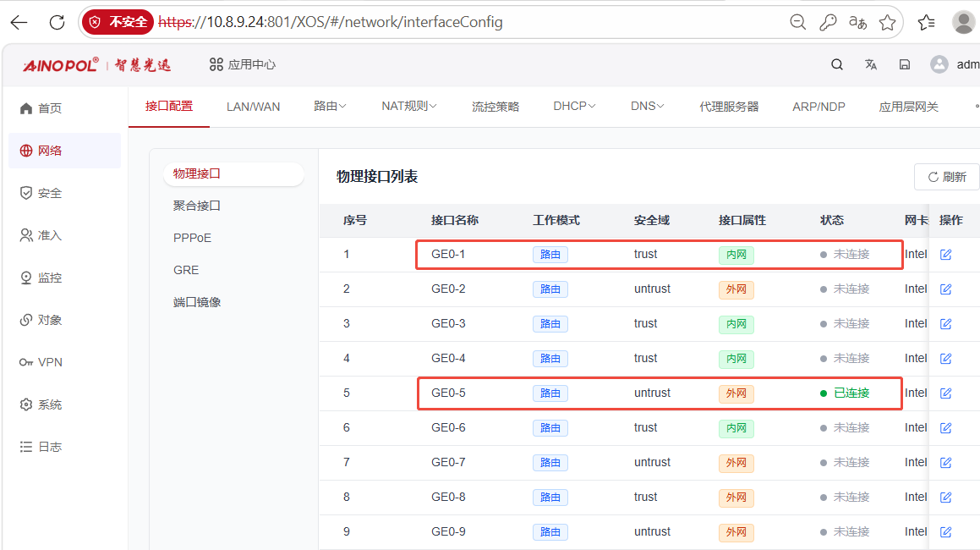Image resolution: width=980 pixels, height=550 pixels.
Task: Expand the NAT规则 dropdown
Action: tap(408, 107)
